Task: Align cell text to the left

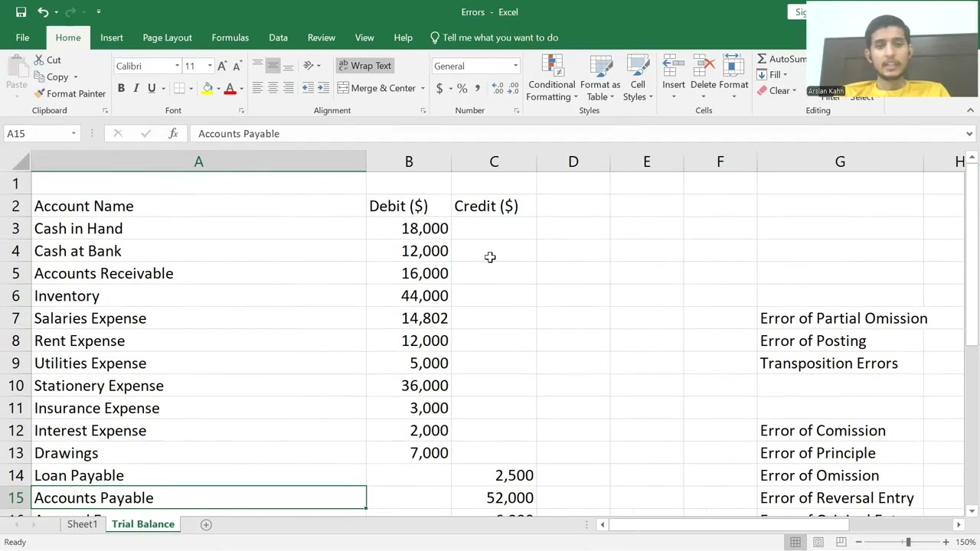Action: (258, 88)
